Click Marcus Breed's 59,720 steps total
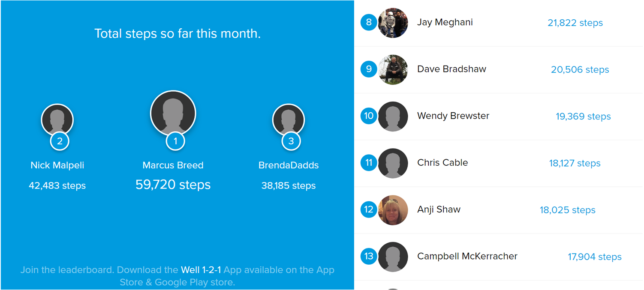Image resolution: width=644 pixels, height=290 pixels. coord(173,185)
